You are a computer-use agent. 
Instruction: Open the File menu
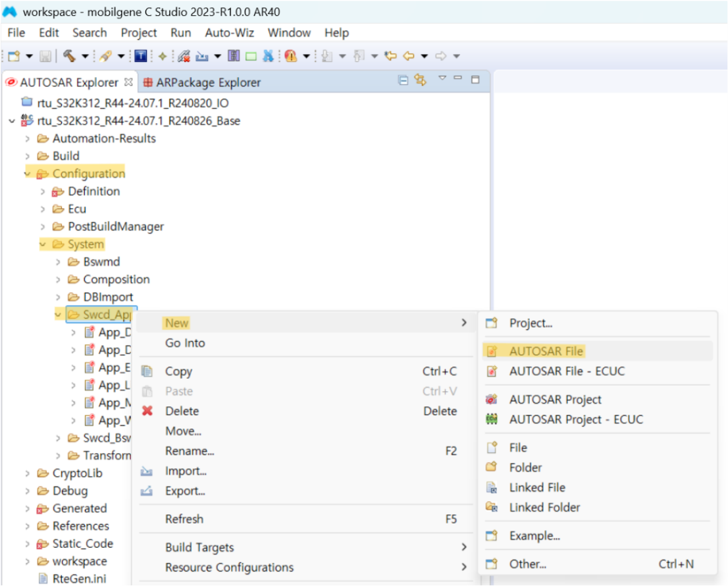point(16,33)
